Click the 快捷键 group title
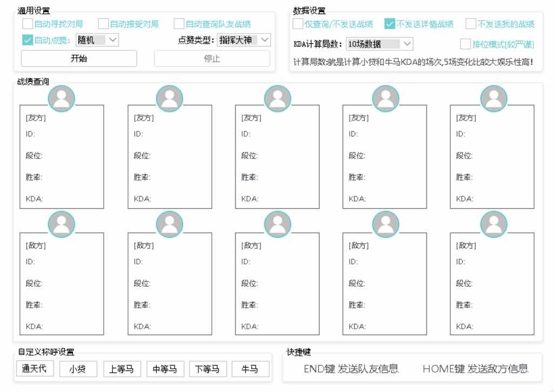This screenshot has width=554, height=392. (298, 352)
